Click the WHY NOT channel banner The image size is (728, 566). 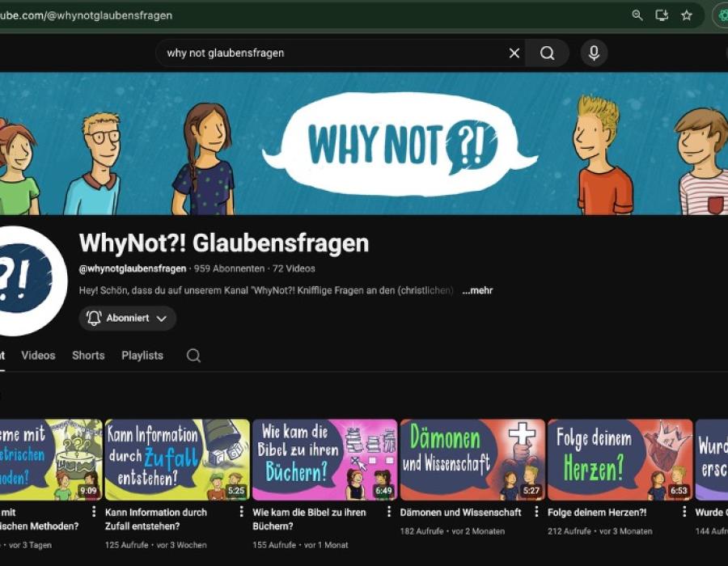[x=364, y=143]
